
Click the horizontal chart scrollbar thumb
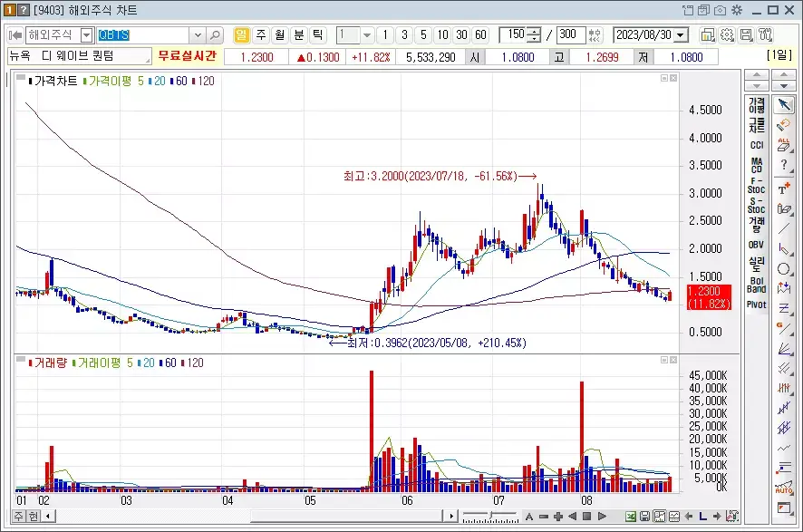347,516
